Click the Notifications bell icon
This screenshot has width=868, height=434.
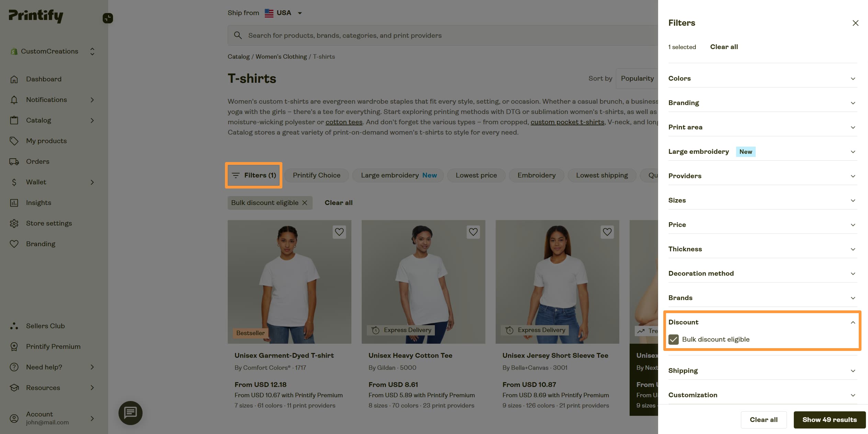[x=14, y=100]
